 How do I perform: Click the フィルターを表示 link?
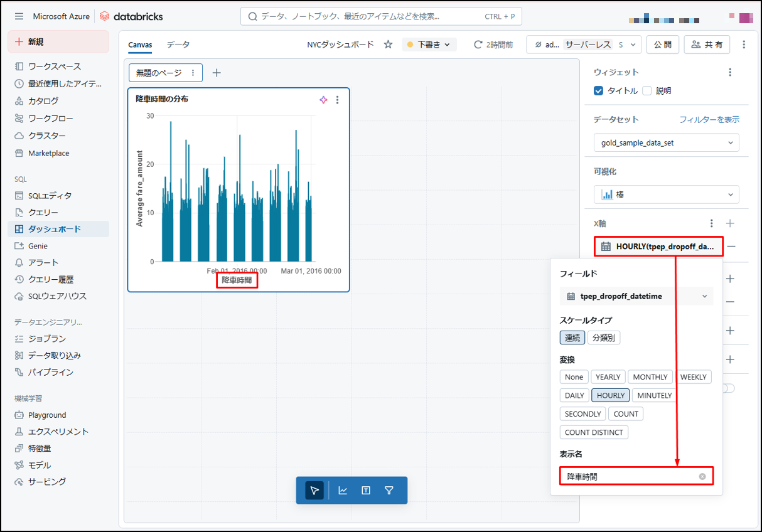pyautogui.click(x=709, y=119)
